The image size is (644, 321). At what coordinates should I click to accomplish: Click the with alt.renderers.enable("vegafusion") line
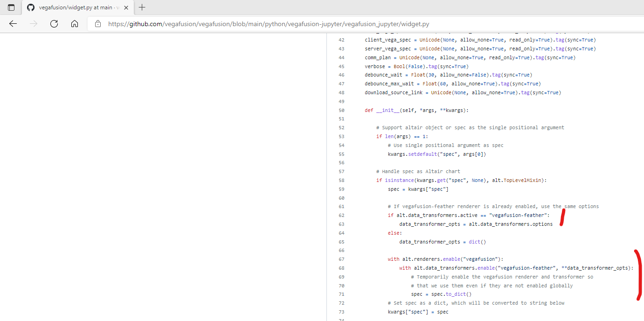(445, 259)
